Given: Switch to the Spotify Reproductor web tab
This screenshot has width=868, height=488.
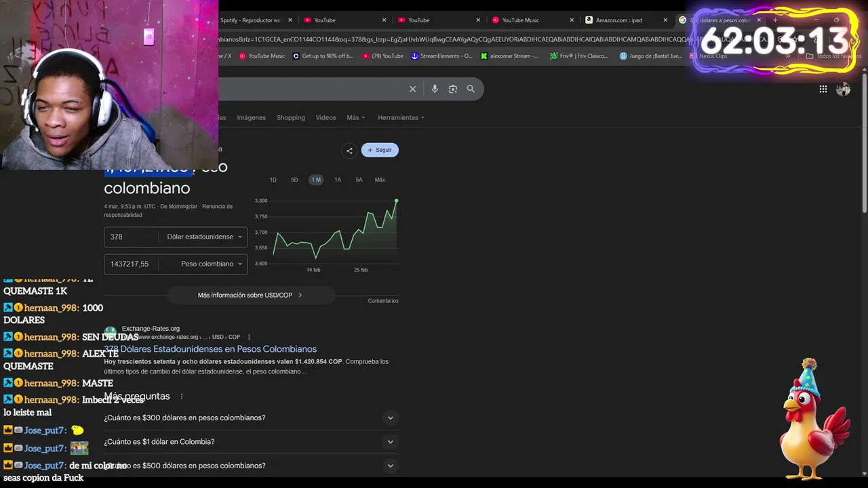Looking at the screenshot, I should pyautogui.click(x=251, y=20).
